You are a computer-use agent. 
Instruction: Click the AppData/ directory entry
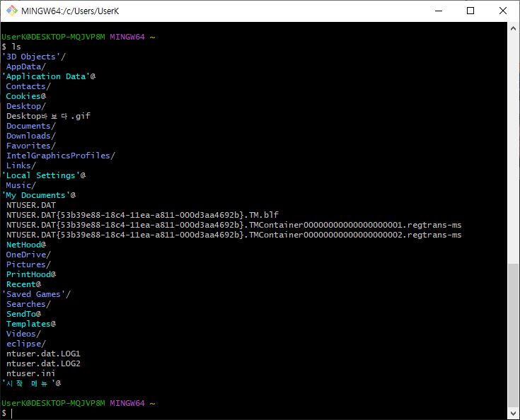[x=26, y=66]
